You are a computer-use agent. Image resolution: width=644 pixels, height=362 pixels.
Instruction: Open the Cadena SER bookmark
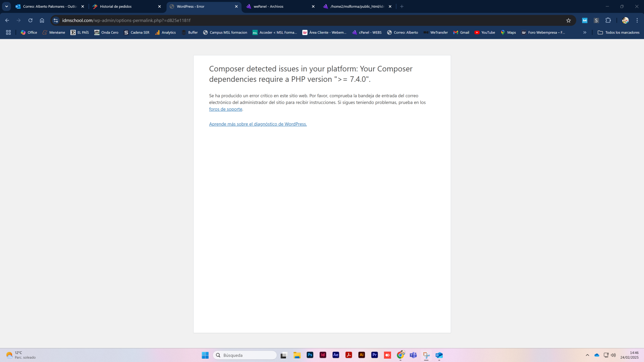coord(137,33)
